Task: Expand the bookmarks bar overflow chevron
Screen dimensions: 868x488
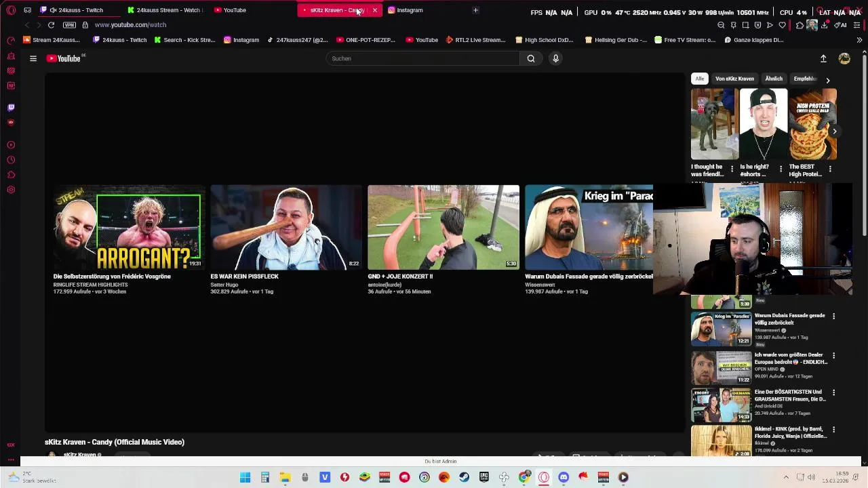Action: click(859, 40)
